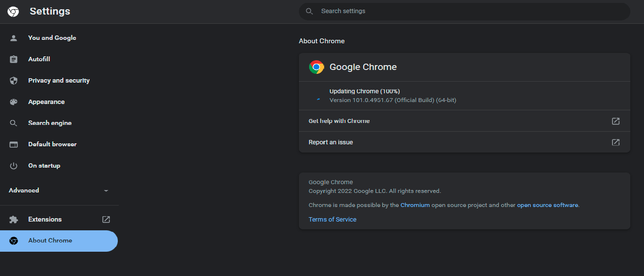
Task: Click the Privacy and security shield icon
Action: (14, 81)
